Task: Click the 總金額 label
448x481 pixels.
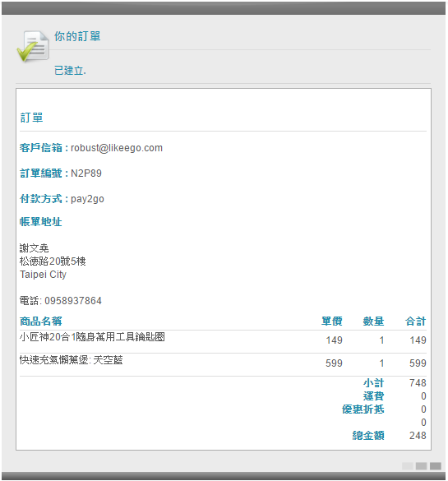Action: 368,435
